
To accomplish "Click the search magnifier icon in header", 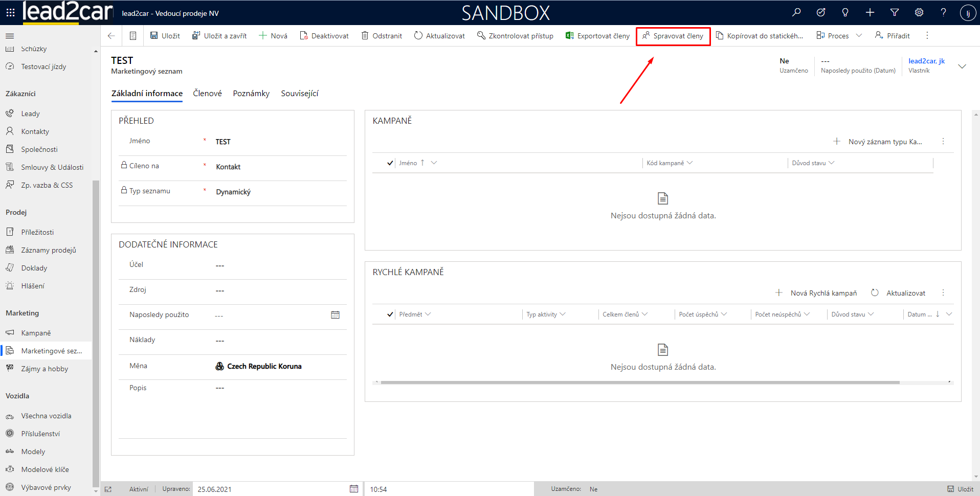I will pos(796,12).
